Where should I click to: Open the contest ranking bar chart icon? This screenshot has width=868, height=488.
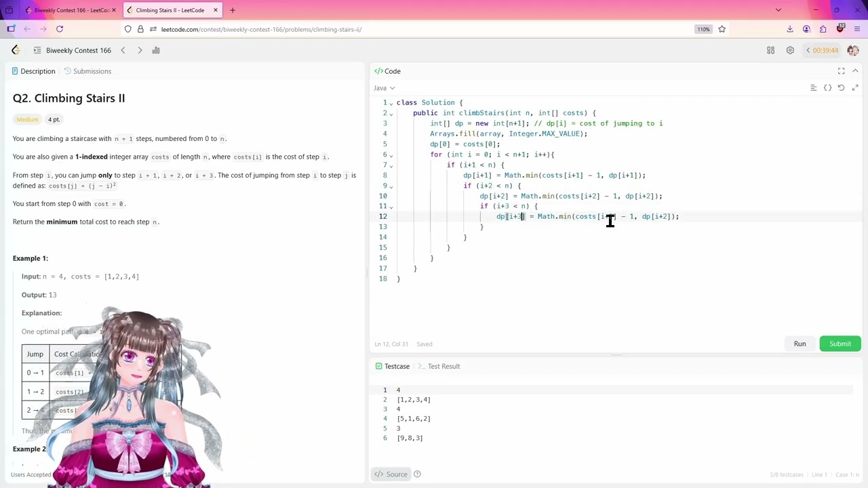pos(156,50)
